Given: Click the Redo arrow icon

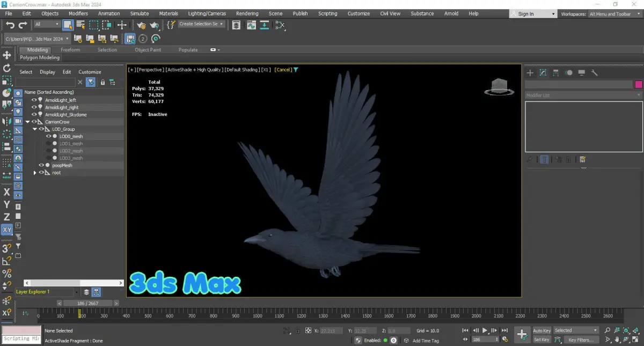Looking at the screenshot, I should coord(23,25).
